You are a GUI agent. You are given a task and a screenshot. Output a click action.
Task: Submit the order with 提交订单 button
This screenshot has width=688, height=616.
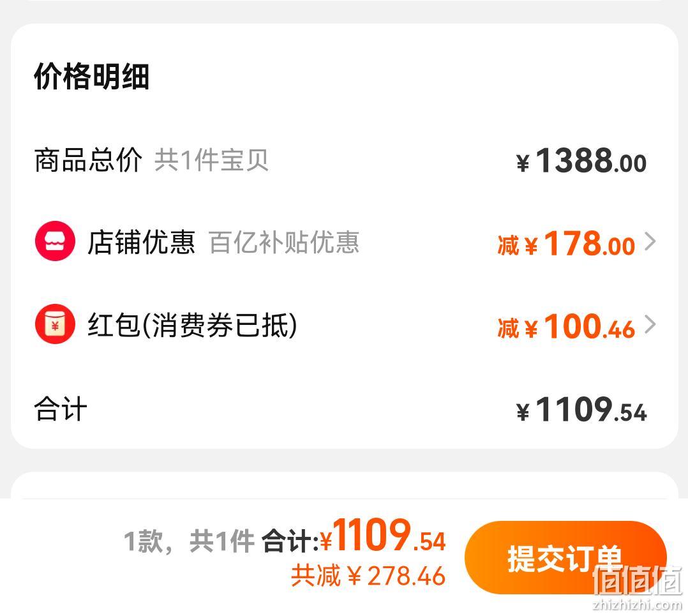pos(565,557)
